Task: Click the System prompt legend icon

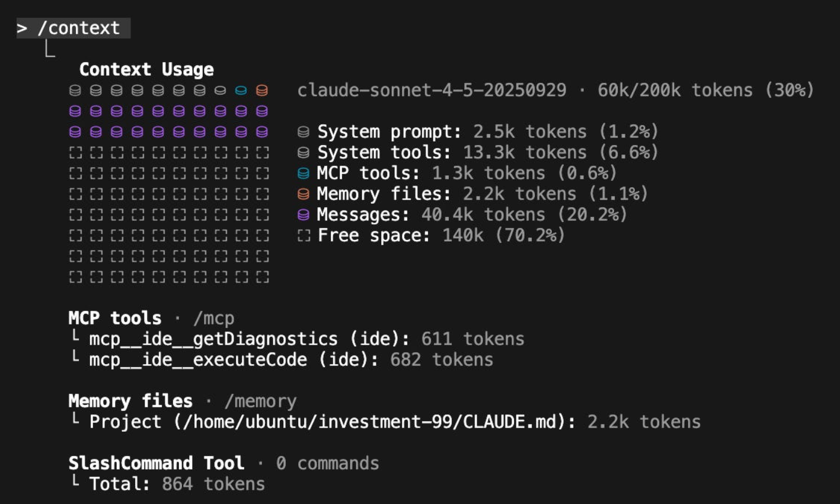Action: [304, 132]
